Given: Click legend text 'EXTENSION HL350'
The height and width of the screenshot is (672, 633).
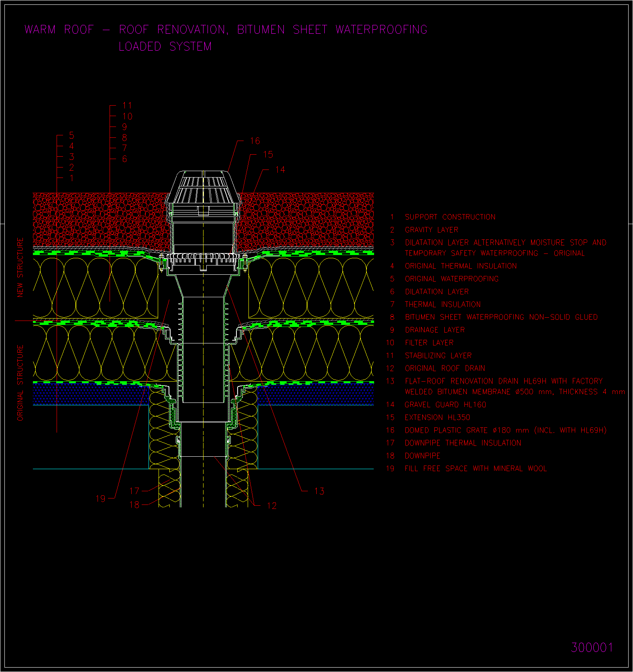Looking at the screenshot, I should coord(437,417).
